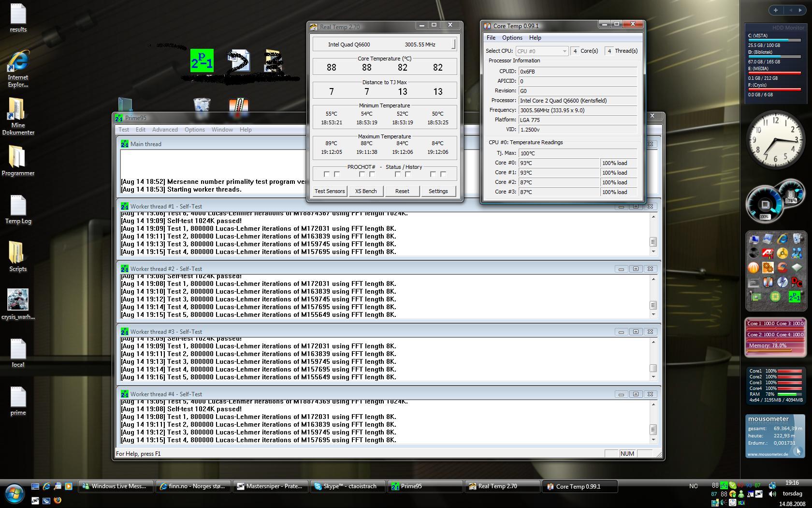812x508 pixels.
Task: Open the Window menu in Prime95
Action: pyautogui.click(x=222, y=130)
